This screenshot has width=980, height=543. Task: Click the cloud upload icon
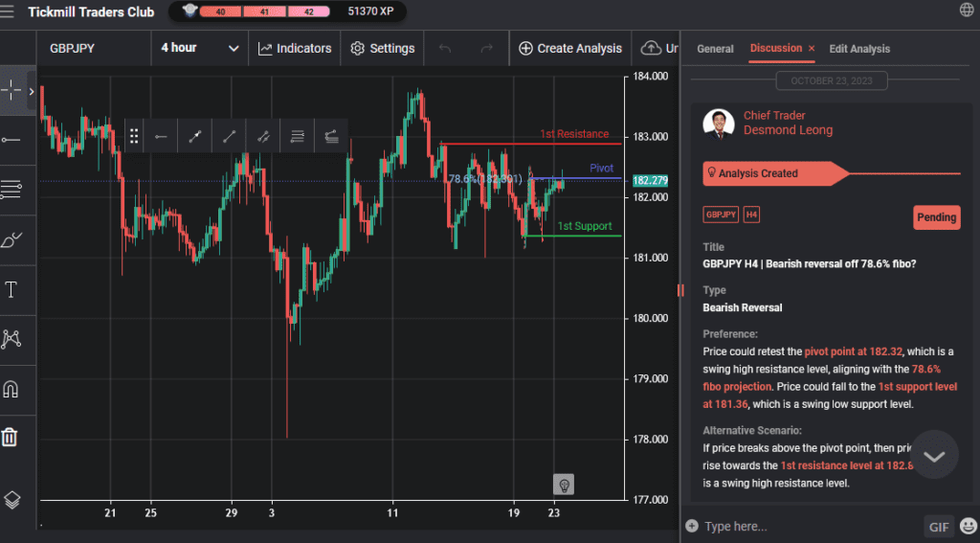651,48
